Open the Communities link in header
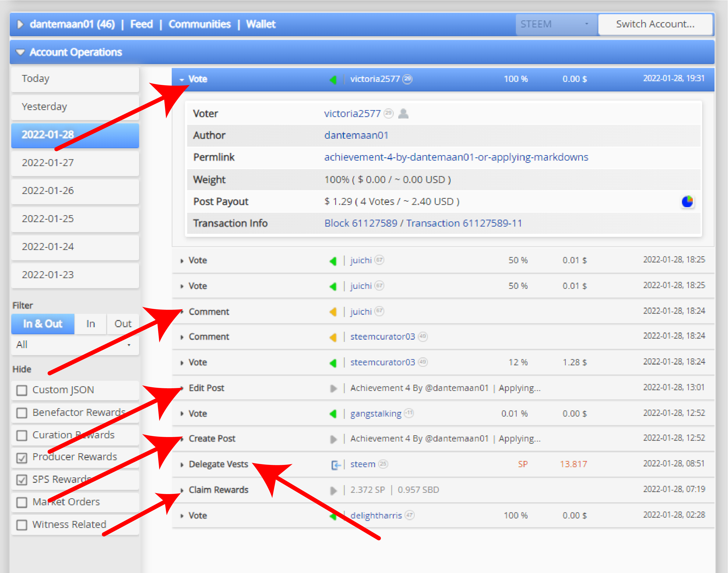Image resolution: width=728 pixels, height=573 pixels. pyautogui.click(x=199, y=24)
